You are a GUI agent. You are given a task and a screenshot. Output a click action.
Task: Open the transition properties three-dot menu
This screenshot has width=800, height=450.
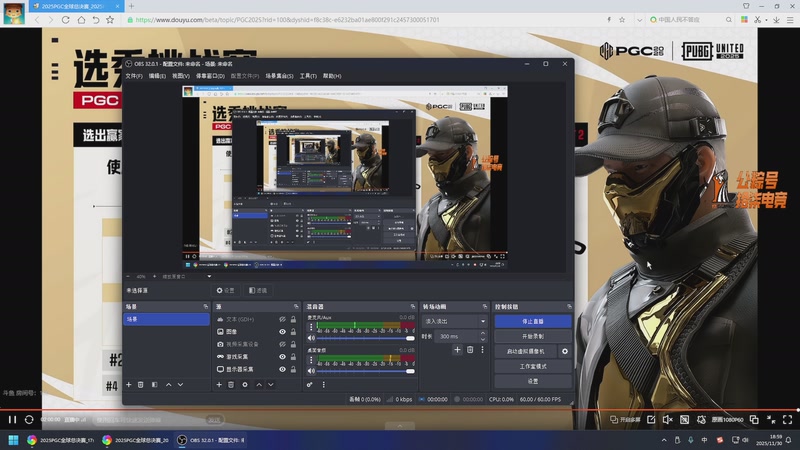(x=482, y=349)
